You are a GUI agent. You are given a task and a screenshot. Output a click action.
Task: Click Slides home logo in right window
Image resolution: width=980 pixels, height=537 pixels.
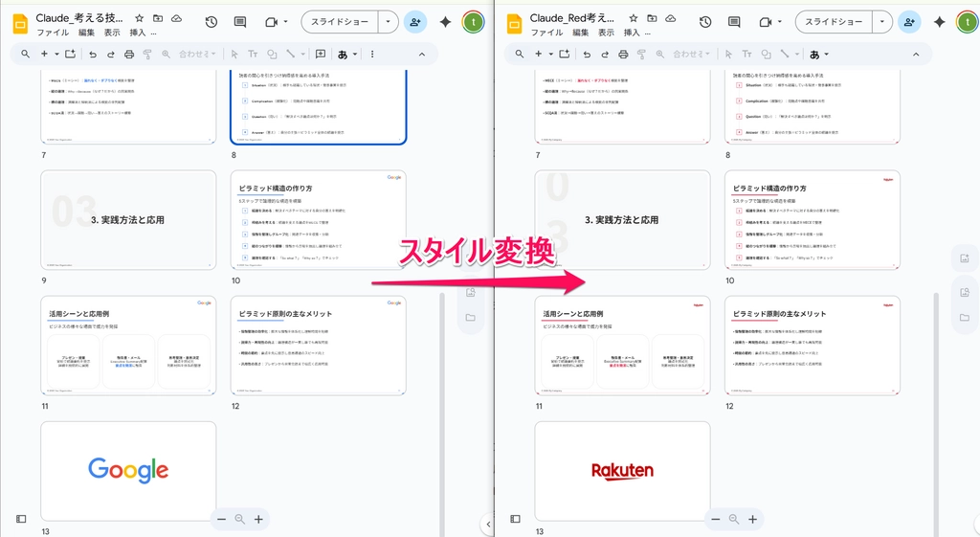click(514, 24)
